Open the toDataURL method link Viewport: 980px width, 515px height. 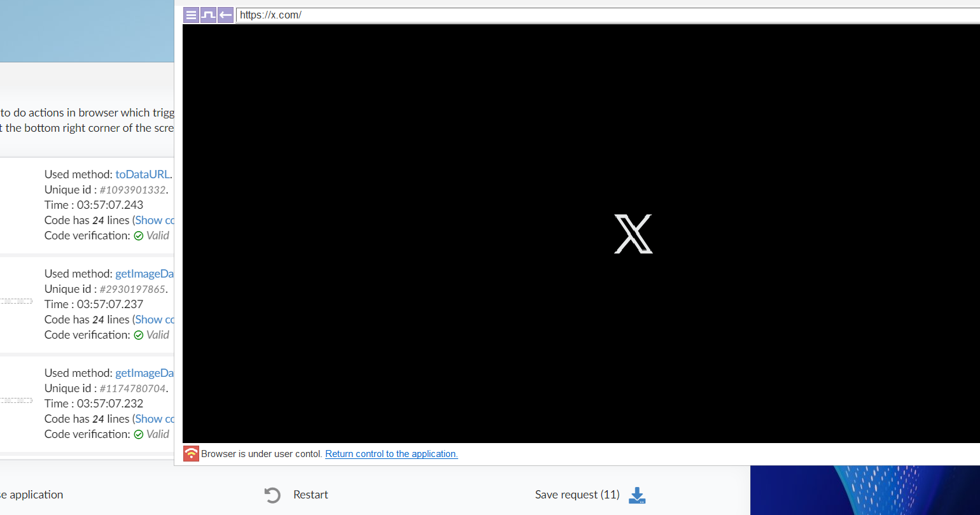point(143,174)
